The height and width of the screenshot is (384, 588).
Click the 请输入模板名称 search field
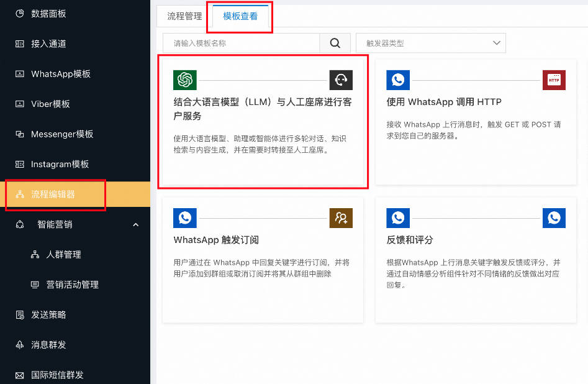pyautogui.click(x=241, y=43)
